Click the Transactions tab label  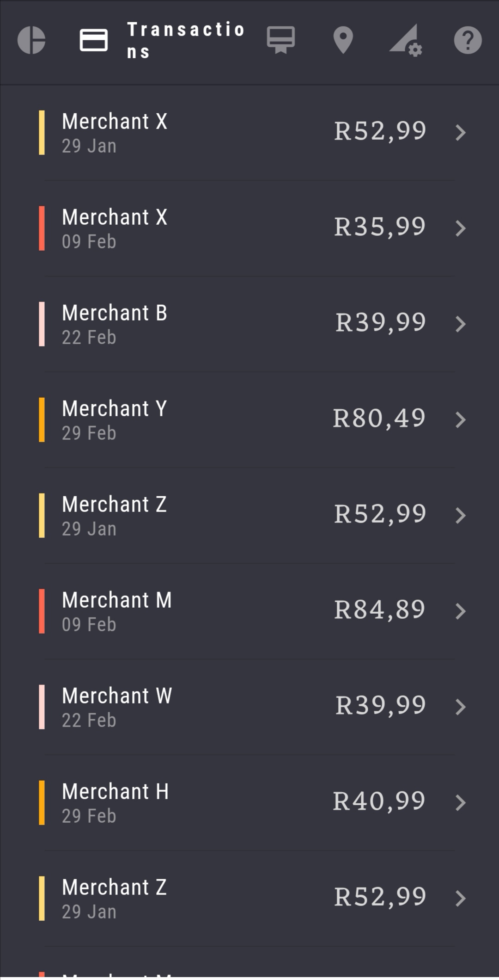(185, 40)
